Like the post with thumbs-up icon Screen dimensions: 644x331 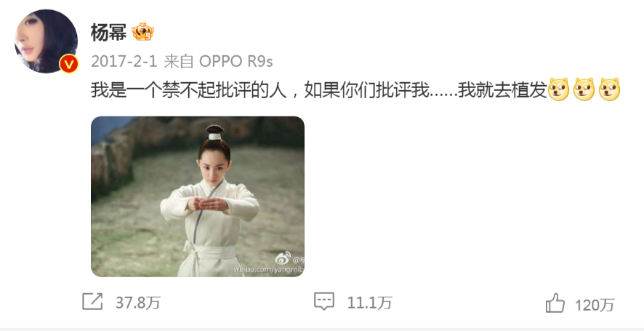point(555,303)
